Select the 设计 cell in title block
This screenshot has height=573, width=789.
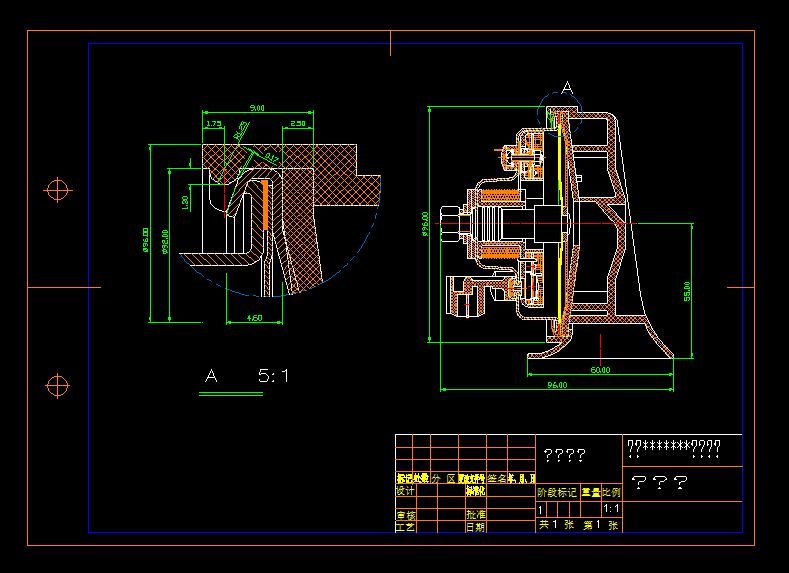pos(406,491)
